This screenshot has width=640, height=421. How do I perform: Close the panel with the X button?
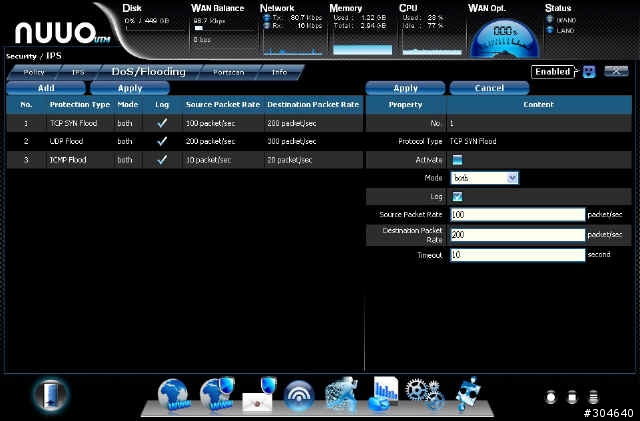pos(616,71)
